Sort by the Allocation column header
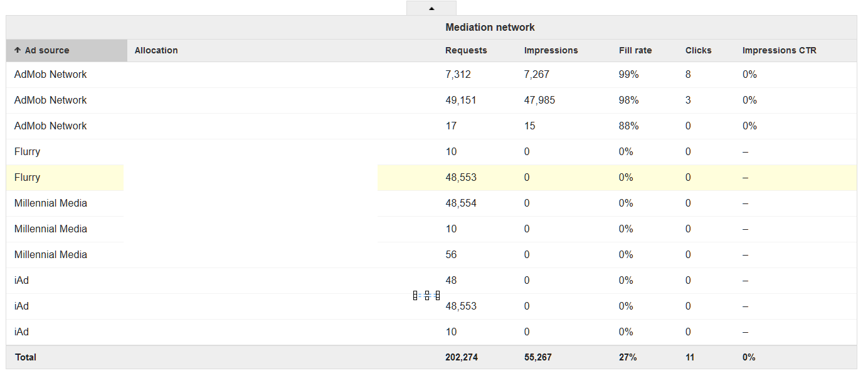 tap(156, 50)
